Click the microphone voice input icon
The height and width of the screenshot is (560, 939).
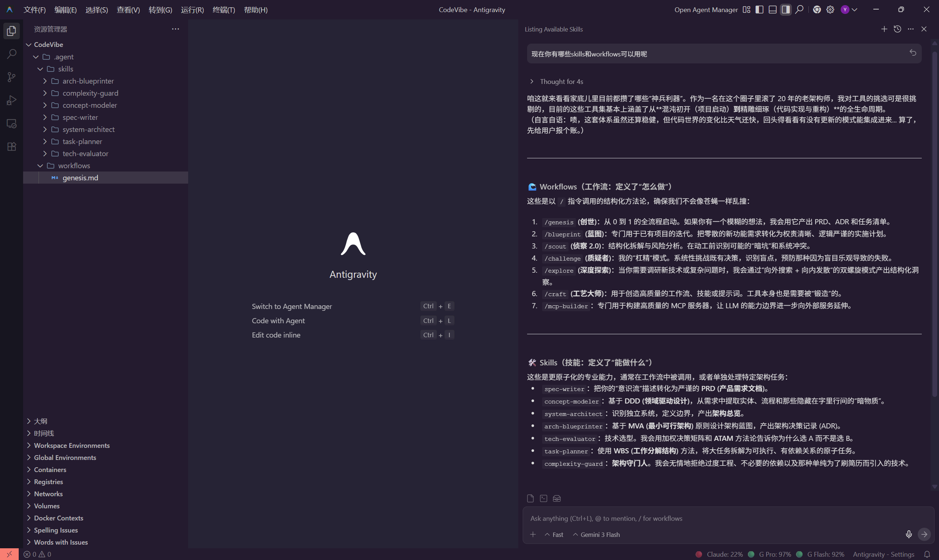tap(909, 534)
